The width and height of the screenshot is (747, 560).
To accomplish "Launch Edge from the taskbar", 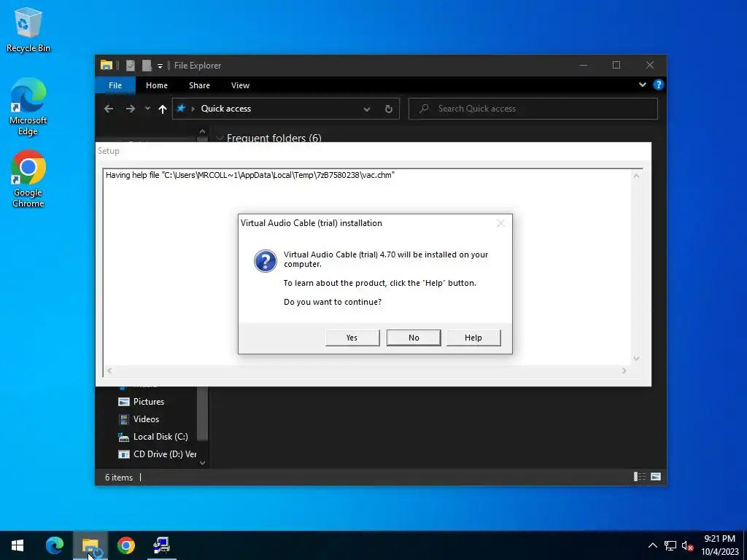I will [x=54, y=545].
